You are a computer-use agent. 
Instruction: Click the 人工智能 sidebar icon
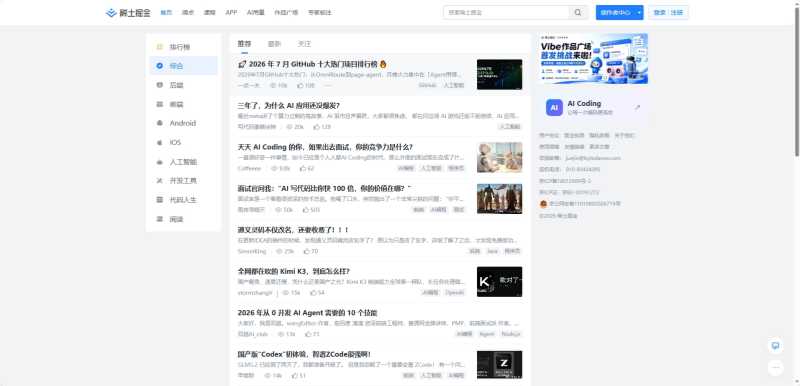click(159, 162)
